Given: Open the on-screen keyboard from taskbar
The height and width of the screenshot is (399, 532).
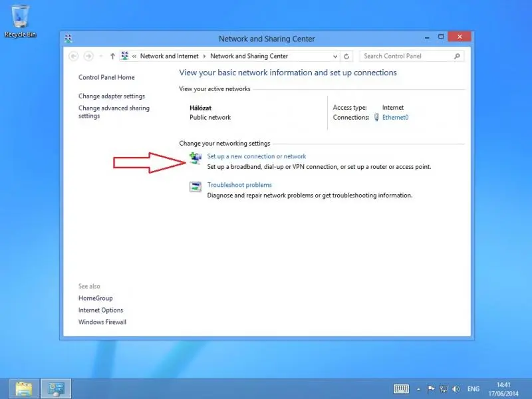Looking at the screenshot, I should pos(401,389).
